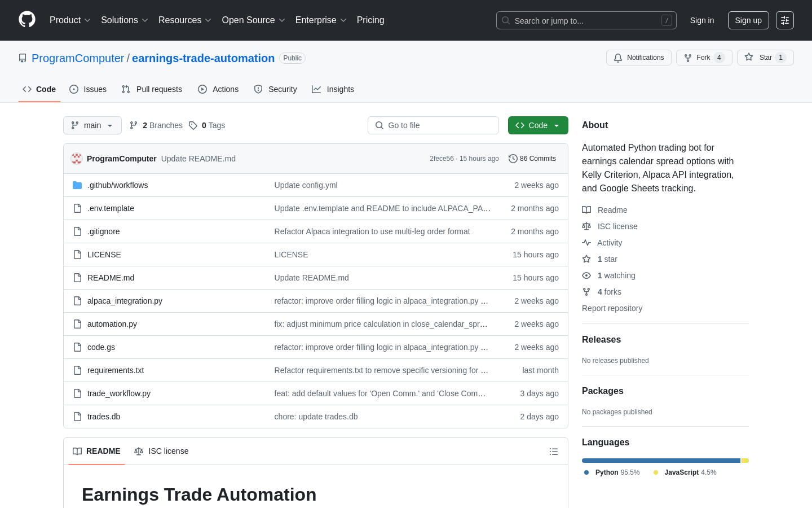Open the green Code dropdown button
This screenshot has height=508, width=812.
(x=538, y=125)
